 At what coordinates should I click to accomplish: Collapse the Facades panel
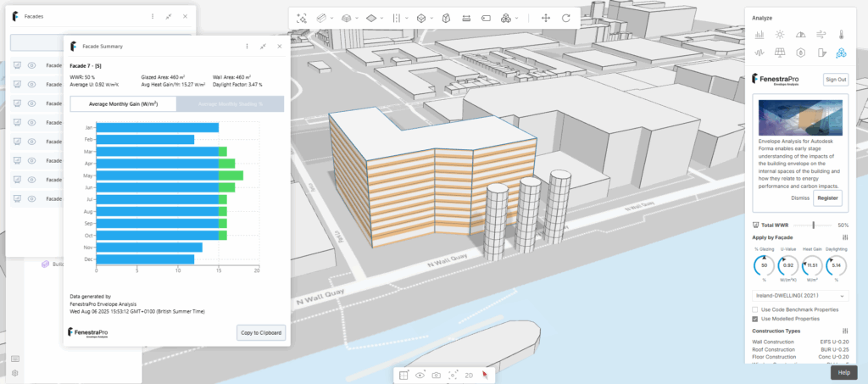coord(169,17)
